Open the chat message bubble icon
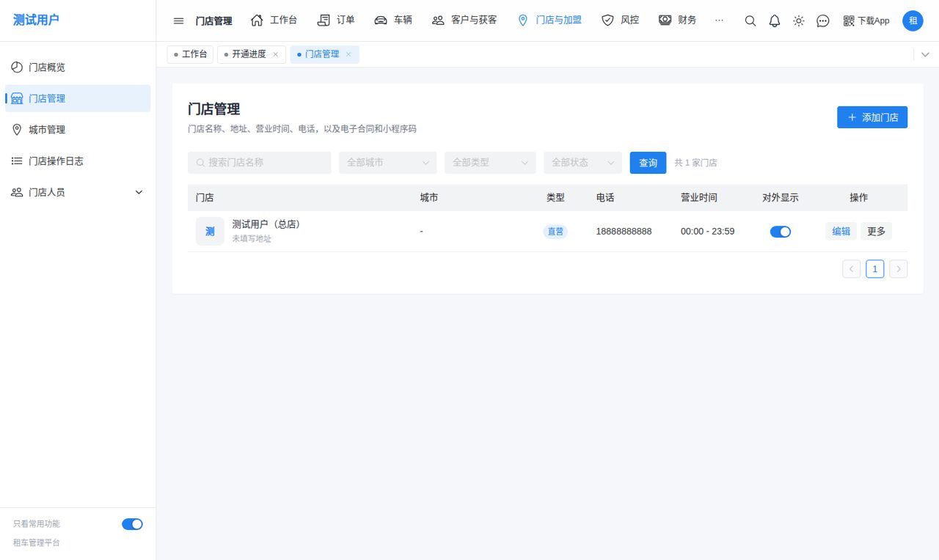939x560 pixels. [x=823, y=21]
